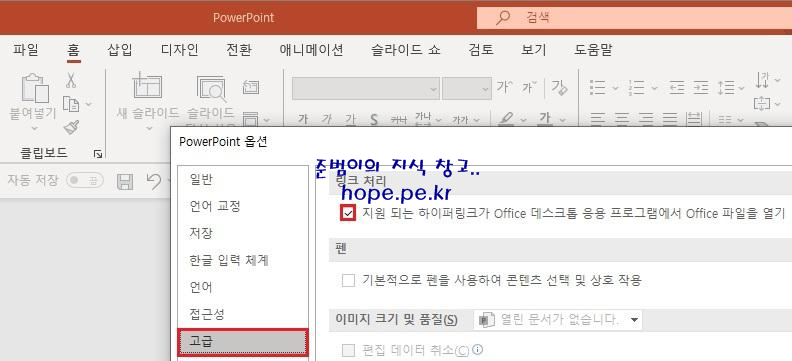Click the Reset slide icon
The height and width of the screenshot is (361, 792).
[x=251, y=87]
